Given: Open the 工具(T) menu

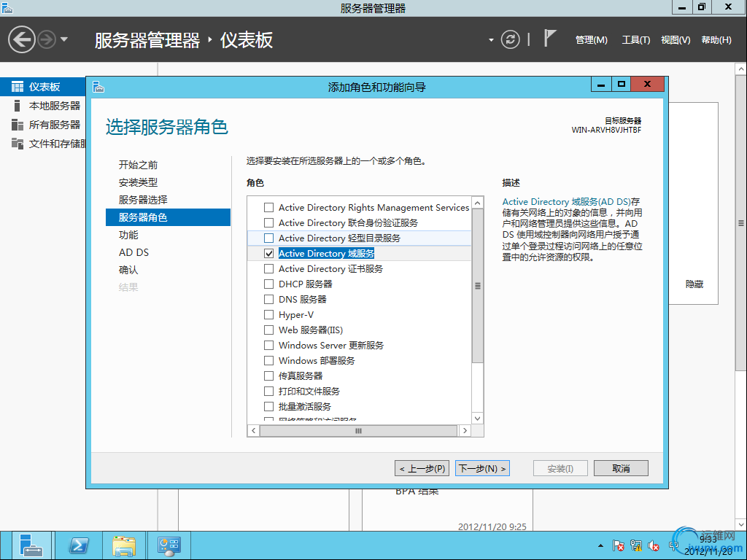Looking at the screenshot, I should tap(636, 40).
